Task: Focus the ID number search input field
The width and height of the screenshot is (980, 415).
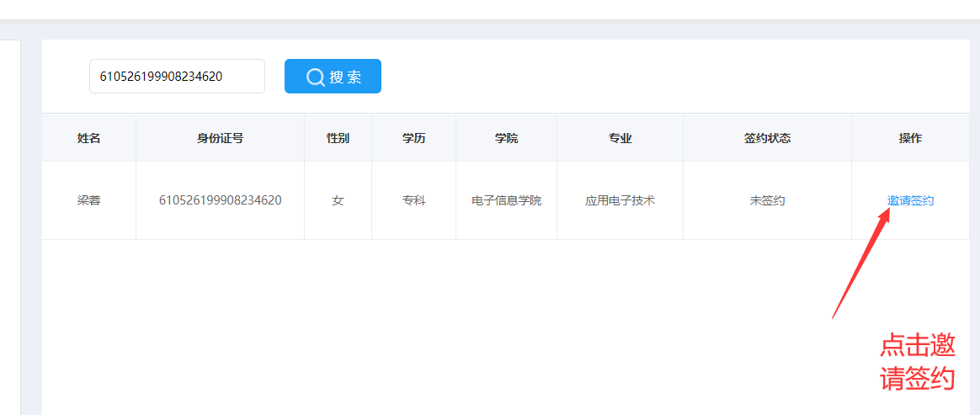Action: [x=177, y=77]
